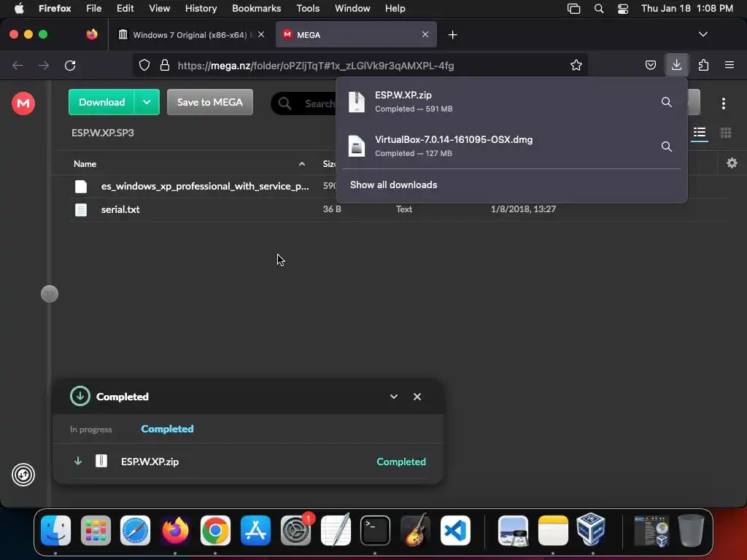The width and height of the screenshot is (747, 560).
Task: Expand the MEGA sidebar handle
Action: [x=49, y=294]
